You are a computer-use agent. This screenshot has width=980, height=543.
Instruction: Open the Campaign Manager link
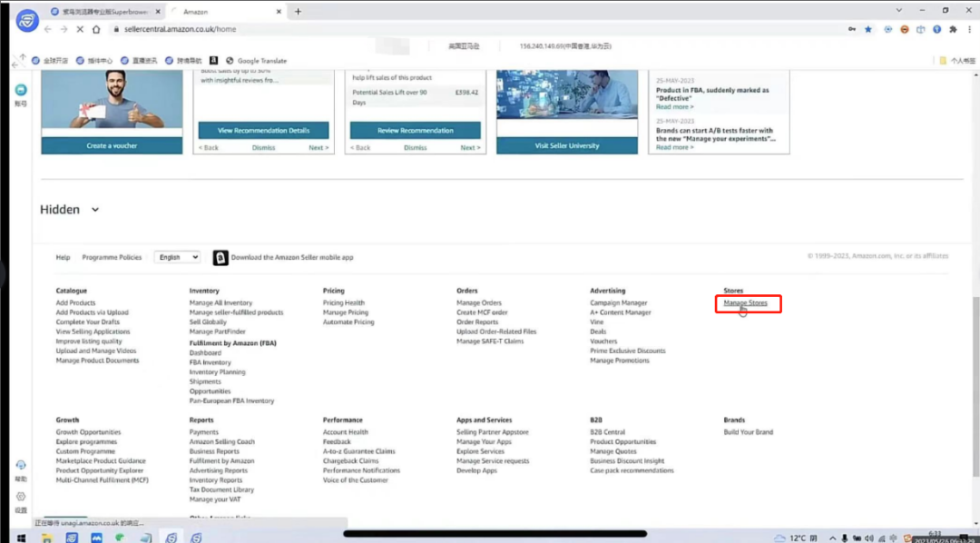[x=619, y=302]
